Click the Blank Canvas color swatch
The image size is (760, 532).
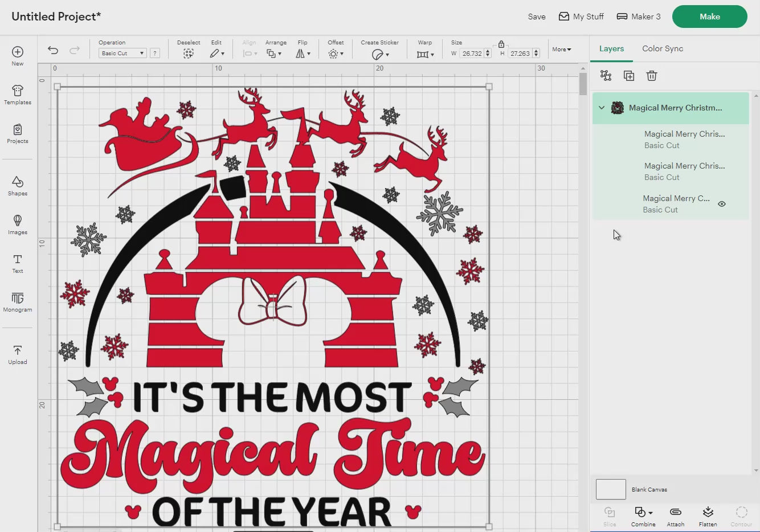[x=611, y=489]
